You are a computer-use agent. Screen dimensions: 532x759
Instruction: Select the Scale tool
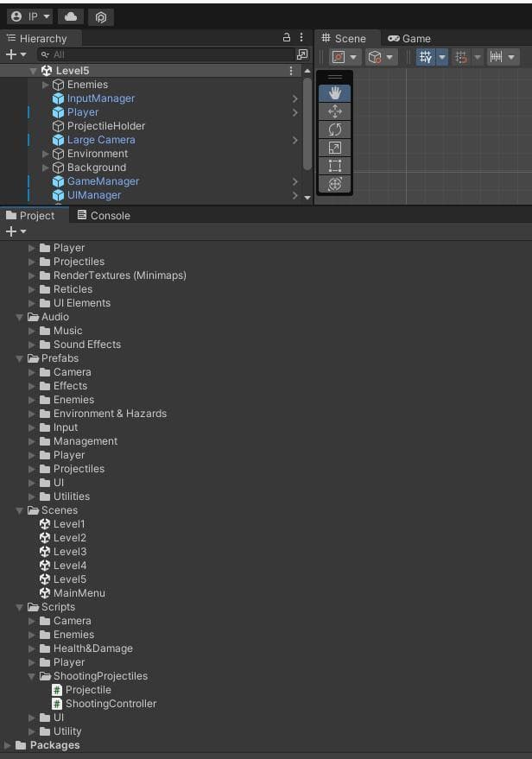pos(334,148)
